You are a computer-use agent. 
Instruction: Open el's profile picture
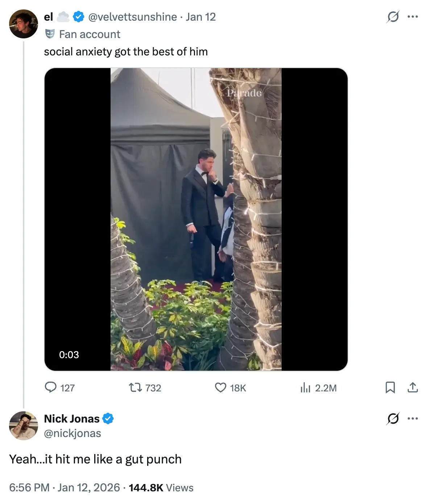point(23,23)
